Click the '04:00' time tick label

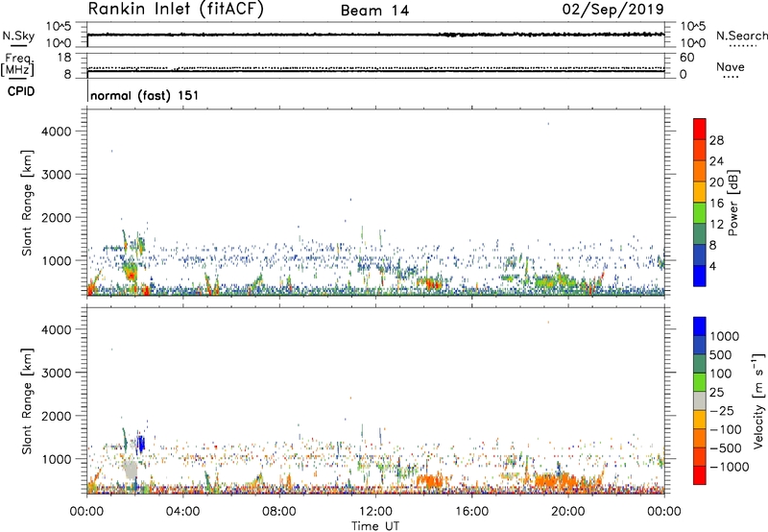point(182,512)
